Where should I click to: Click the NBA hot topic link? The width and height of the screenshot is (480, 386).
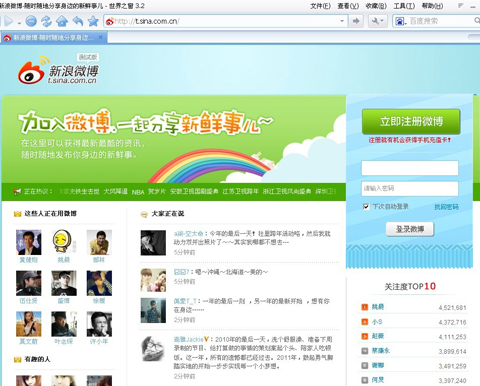coord(138,192)
